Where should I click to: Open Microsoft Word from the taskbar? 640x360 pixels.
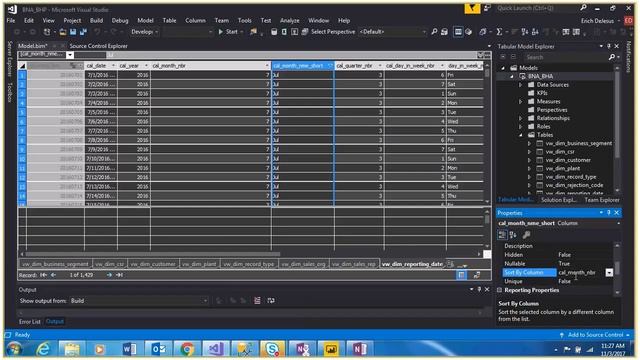(x=129, y=349)
